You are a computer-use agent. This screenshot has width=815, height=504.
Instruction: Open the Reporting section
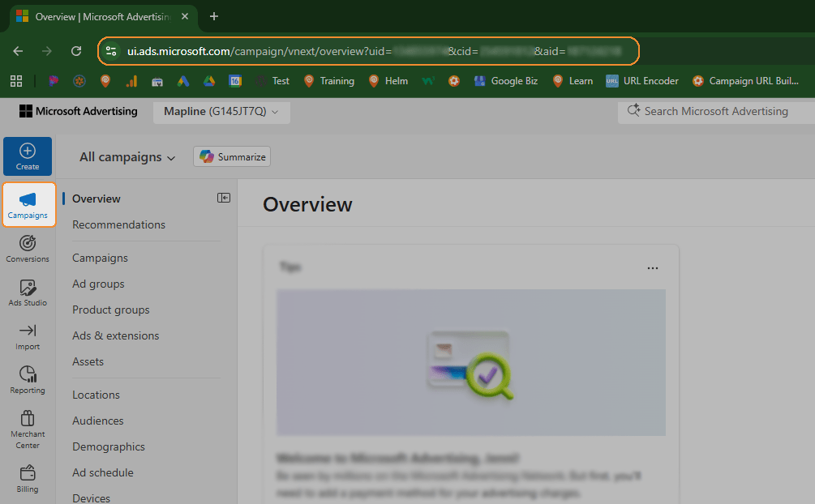tap(27, 379)
